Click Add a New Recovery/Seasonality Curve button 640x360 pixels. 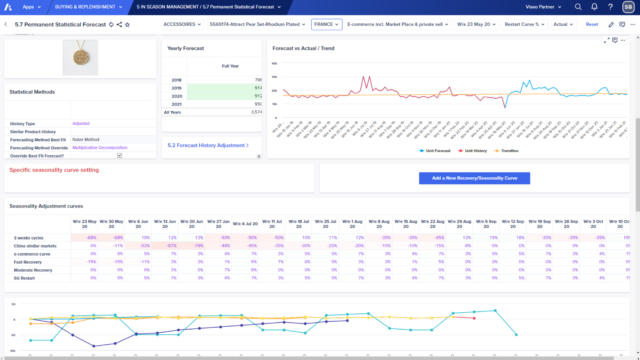point(474,178)
